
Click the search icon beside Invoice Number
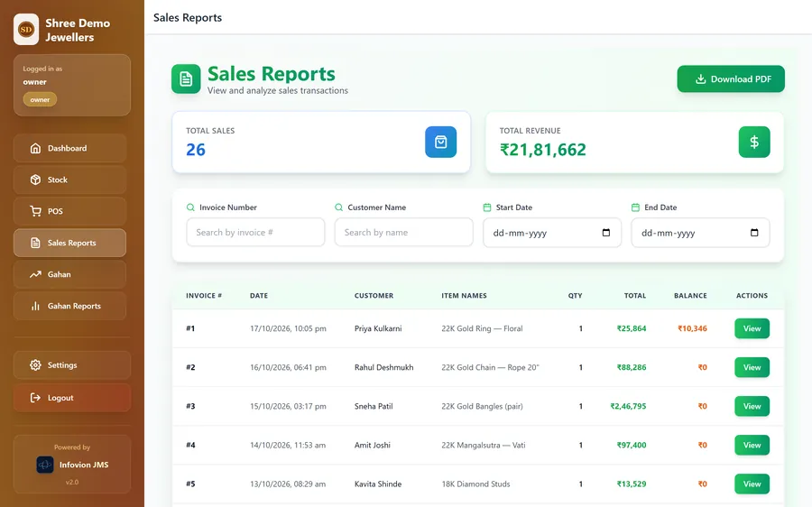point(190,207)
